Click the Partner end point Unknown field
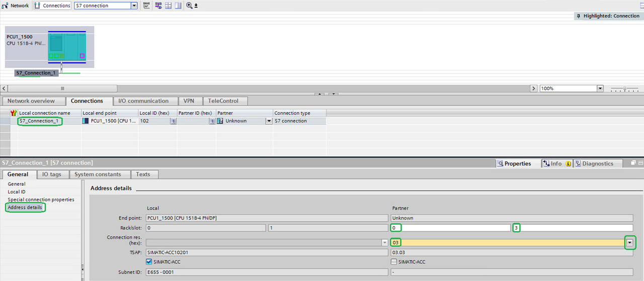The image size is (644, 281). [x=512, y=218]
